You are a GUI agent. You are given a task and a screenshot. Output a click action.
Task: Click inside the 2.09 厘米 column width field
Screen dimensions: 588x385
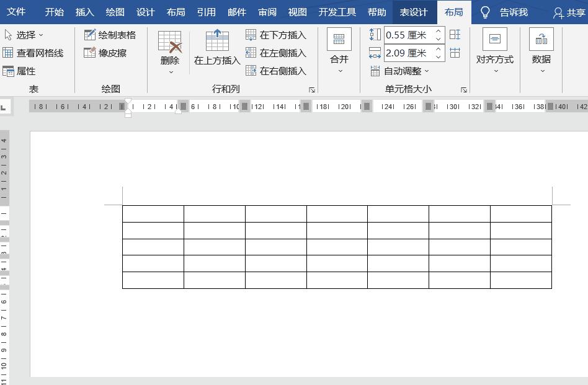pyautogui.click(x=406, y=53)
